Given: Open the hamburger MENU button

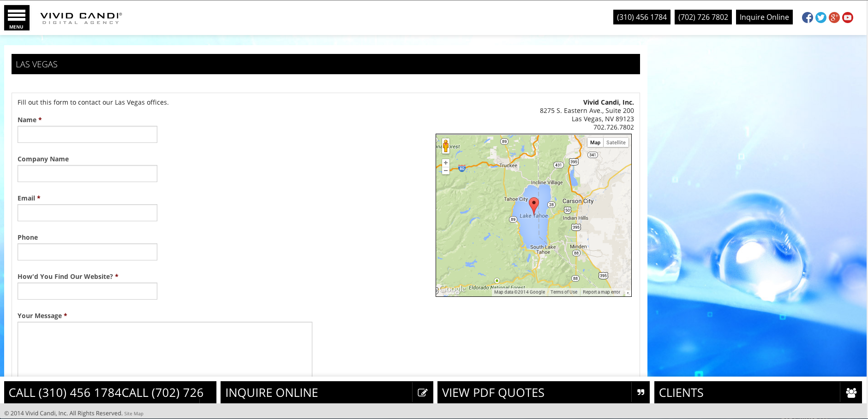Looking at the screenshot, I should coord(17,18).
